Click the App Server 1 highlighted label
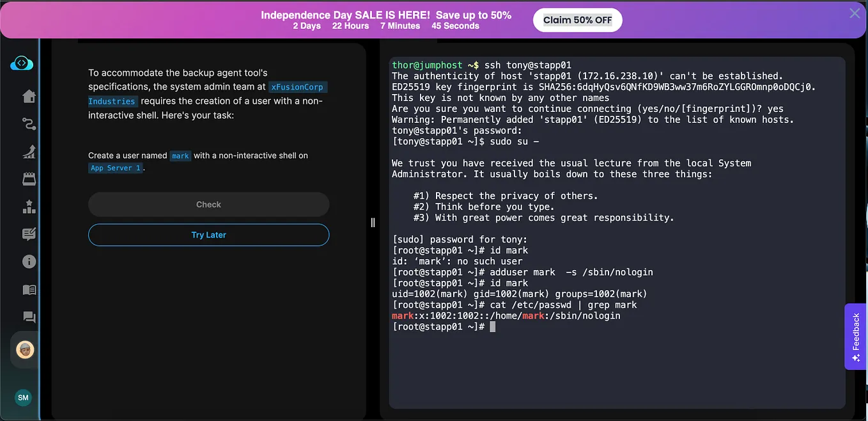Image resolution: width=868 pixels, height=421 pixels. pyautogui.click(x=115, y=168)
